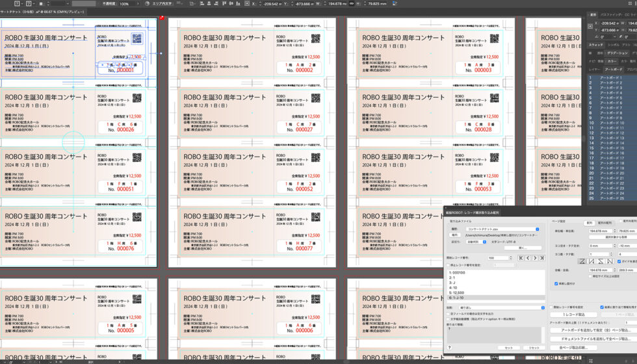
Task: Click the column count stepper arrows
Action: 612,254
